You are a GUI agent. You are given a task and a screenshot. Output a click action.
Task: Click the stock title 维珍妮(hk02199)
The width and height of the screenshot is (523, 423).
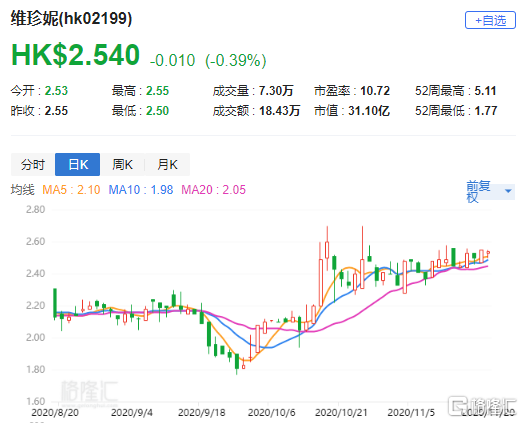click(71, 18)
